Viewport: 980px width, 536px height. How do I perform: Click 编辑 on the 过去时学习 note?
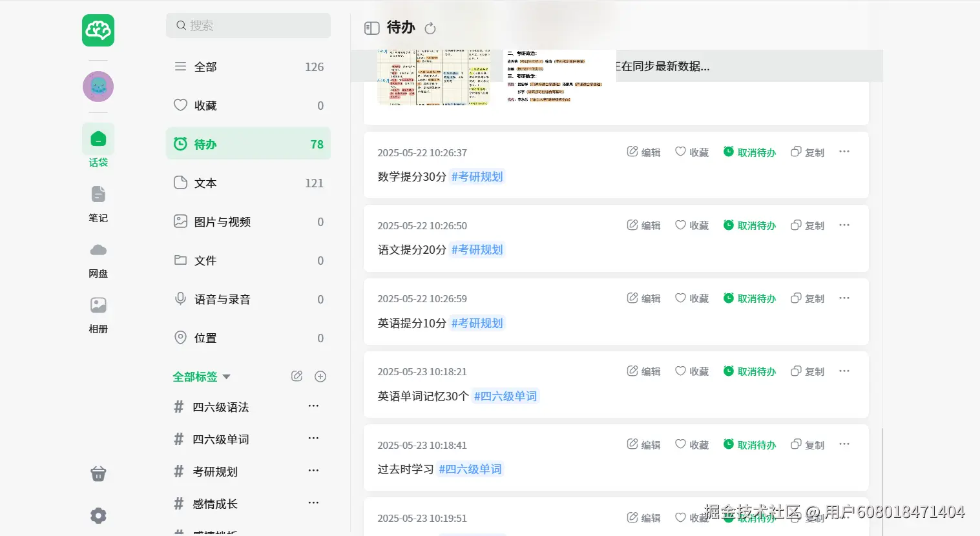point(644,445)
